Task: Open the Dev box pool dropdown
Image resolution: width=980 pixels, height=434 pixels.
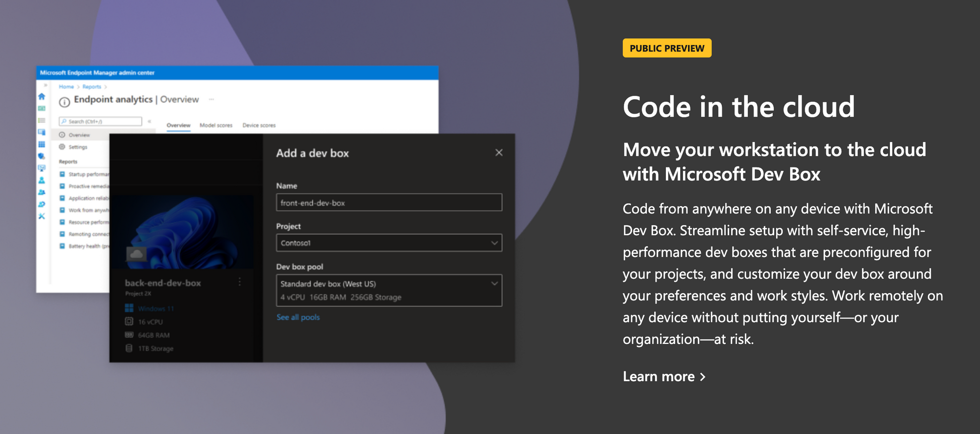Action: [389, 290]
